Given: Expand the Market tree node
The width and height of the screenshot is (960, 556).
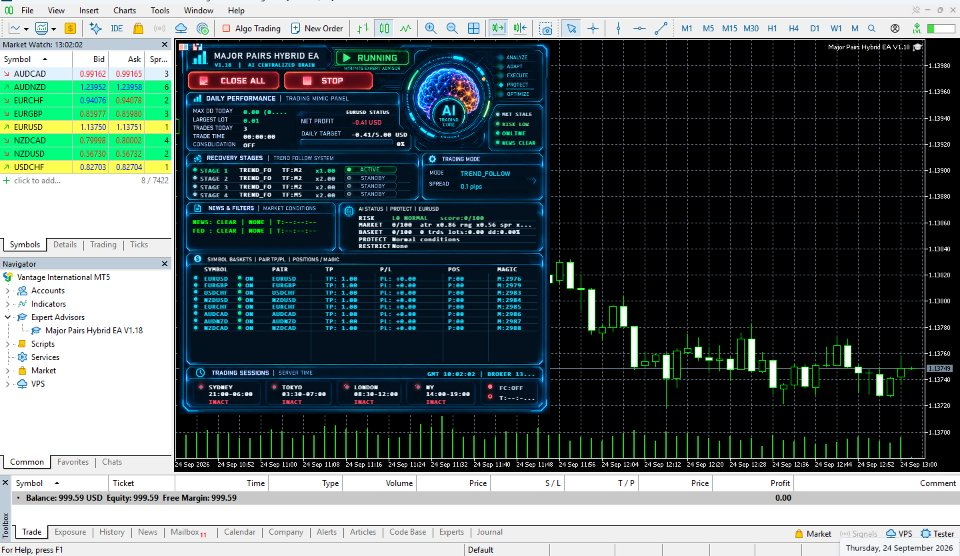Looking at the screenshot, I should [x=7, y=371].
